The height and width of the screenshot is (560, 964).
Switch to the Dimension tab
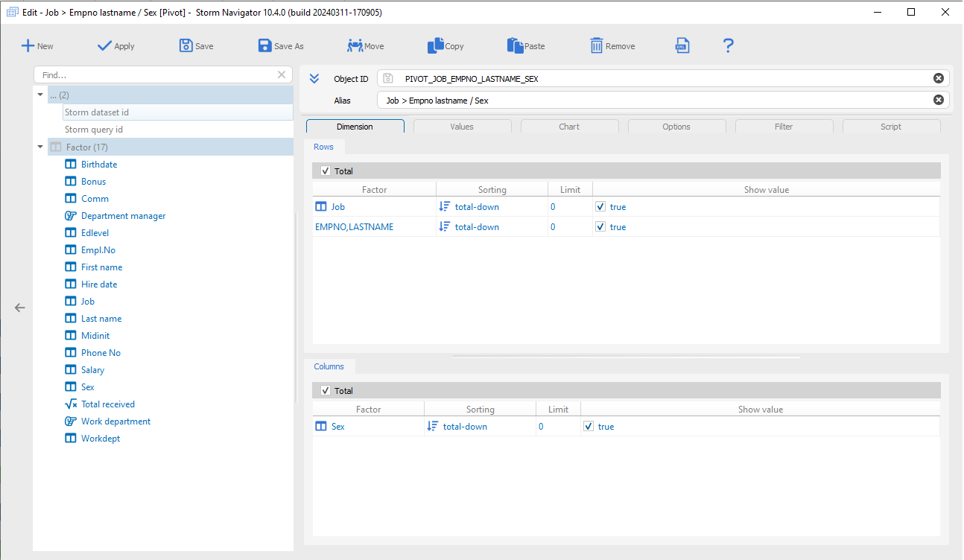pos(355,127)
